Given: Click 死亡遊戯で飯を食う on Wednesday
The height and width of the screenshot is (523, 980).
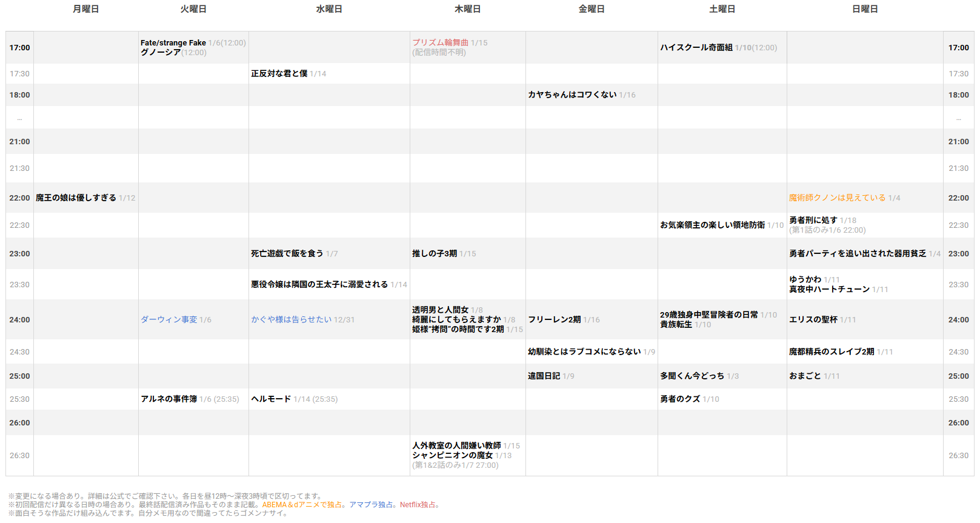Looking at the screenshot, I should [287, 254].
